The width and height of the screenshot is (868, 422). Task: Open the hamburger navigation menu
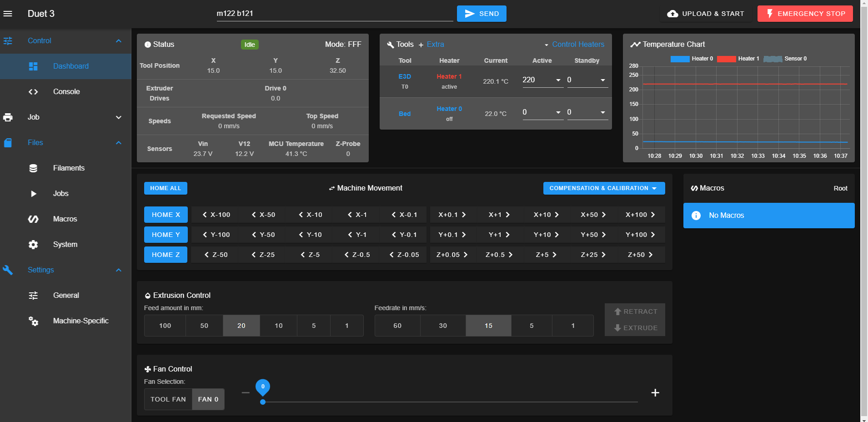click(x=8, y=14)
